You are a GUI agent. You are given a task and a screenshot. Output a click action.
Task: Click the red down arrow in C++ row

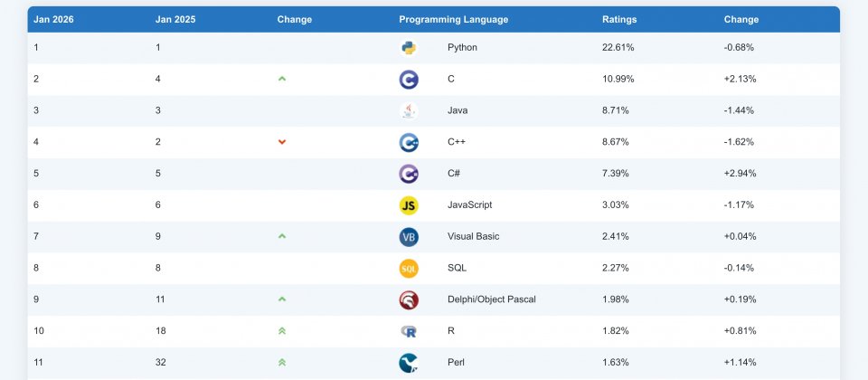click(282, 142)
